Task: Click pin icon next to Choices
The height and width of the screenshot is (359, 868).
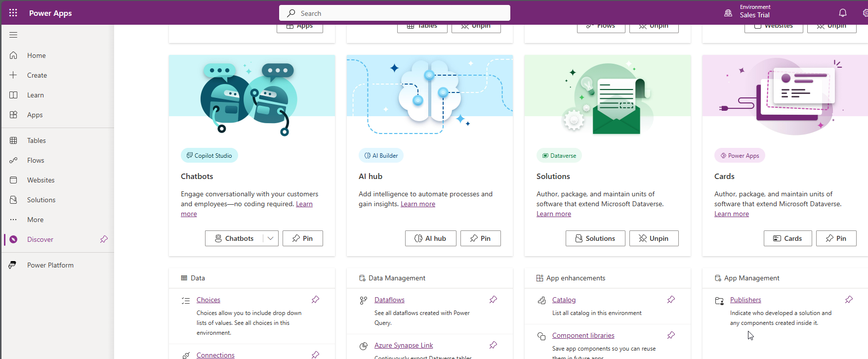Action: click(315, 300)
